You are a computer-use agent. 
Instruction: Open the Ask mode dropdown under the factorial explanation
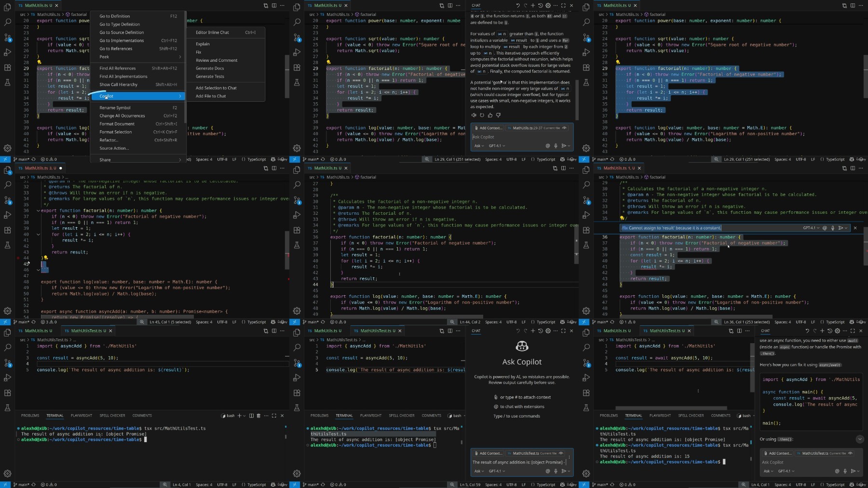click(479, 146)
